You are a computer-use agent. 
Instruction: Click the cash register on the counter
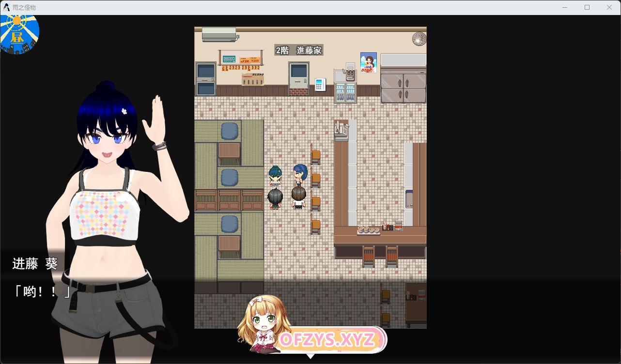pos(342,129)
